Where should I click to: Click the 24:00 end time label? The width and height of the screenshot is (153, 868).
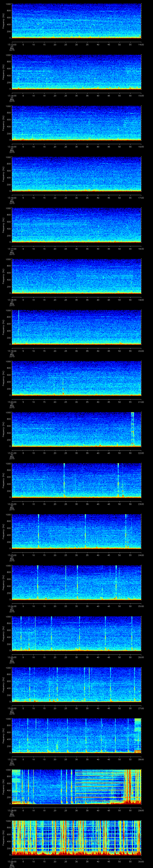pyautogui.click(x=141, y=555)
